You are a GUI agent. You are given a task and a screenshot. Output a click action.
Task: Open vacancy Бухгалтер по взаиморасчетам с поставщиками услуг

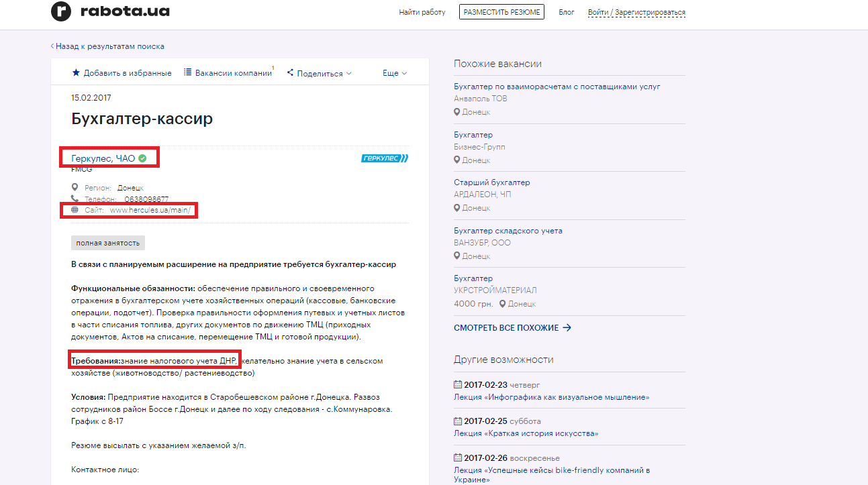tap(557, 87)
